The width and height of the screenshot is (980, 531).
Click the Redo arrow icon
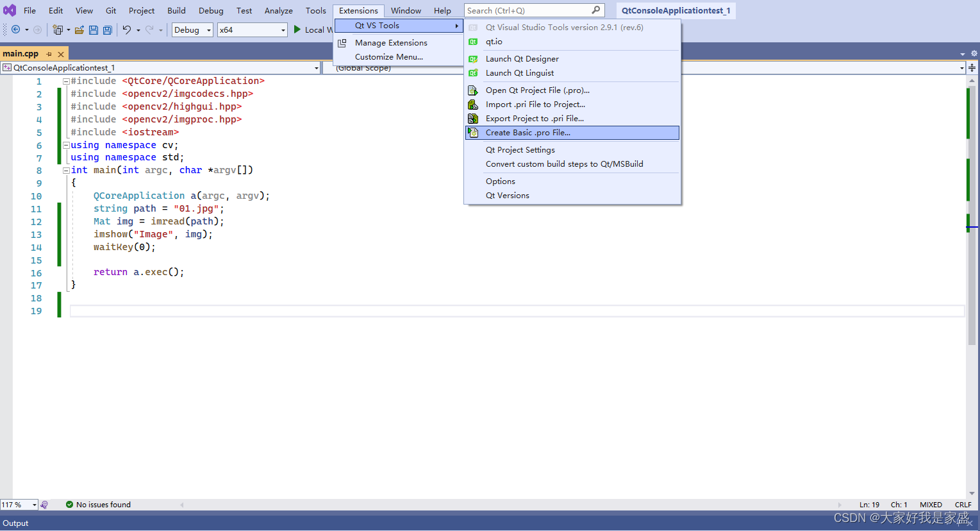[149, 29]
